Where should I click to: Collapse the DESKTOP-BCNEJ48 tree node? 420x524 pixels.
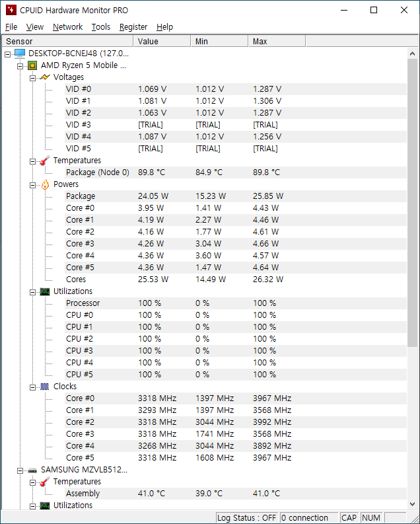8,54
